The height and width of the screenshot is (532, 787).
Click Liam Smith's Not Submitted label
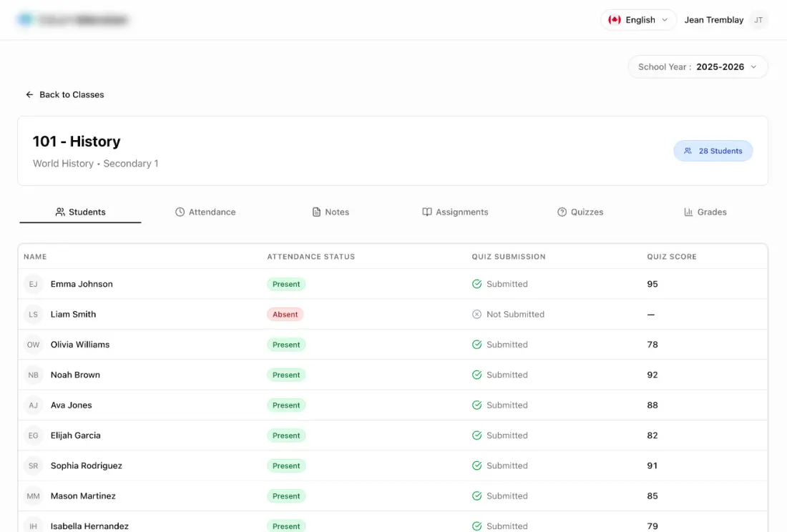click(515, 315)
